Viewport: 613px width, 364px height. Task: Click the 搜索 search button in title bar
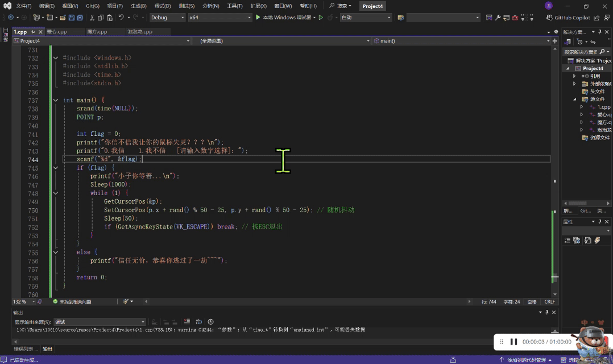click(340, 6)
